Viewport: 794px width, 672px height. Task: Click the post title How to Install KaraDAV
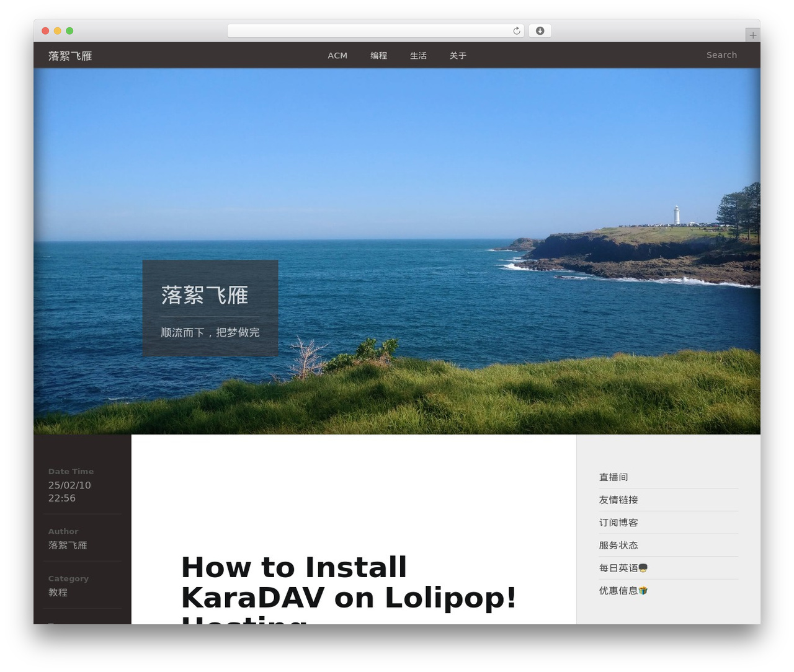pyautogui.click(x=349, y=589)
